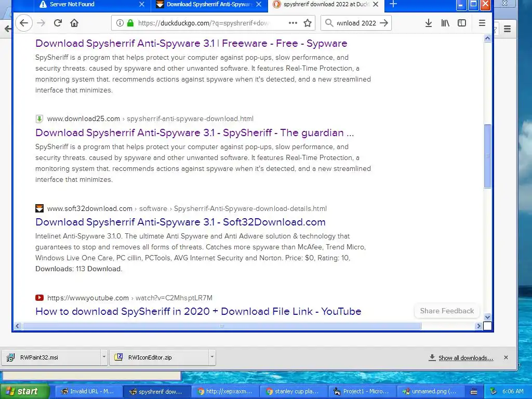
Task: Minimize the Firefox window
Action: (x=460, y=5)
